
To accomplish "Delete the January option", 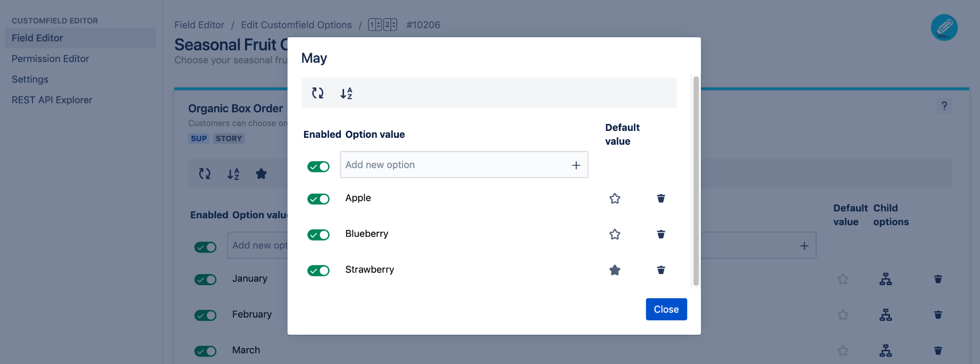I will [x=937, y=279].
